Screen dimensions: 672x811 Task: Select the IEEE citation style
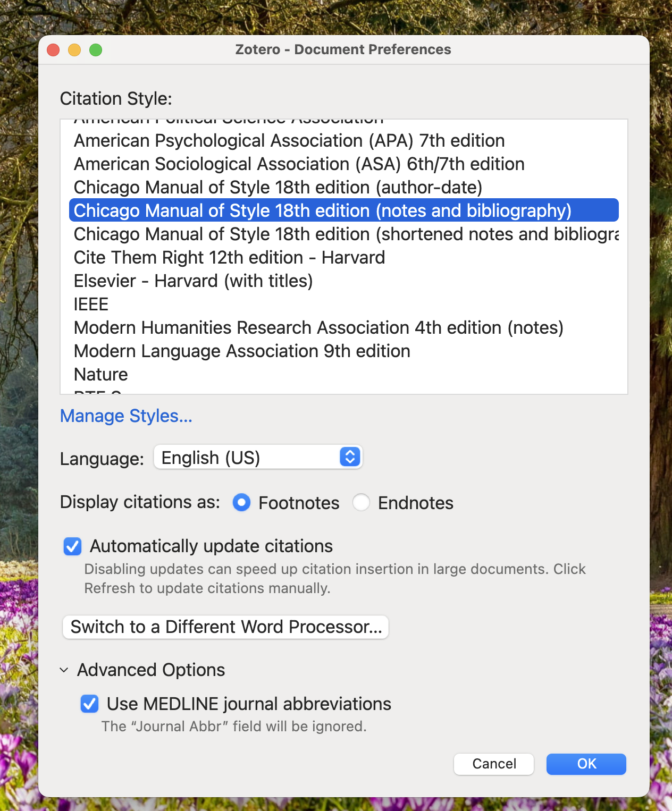click(344, 305)
